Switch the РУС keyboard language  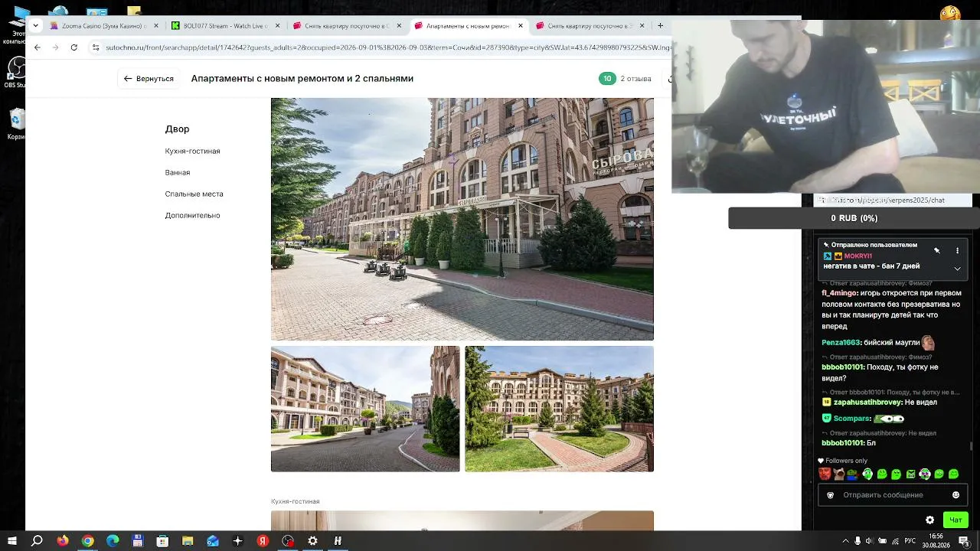click(910, 541)
